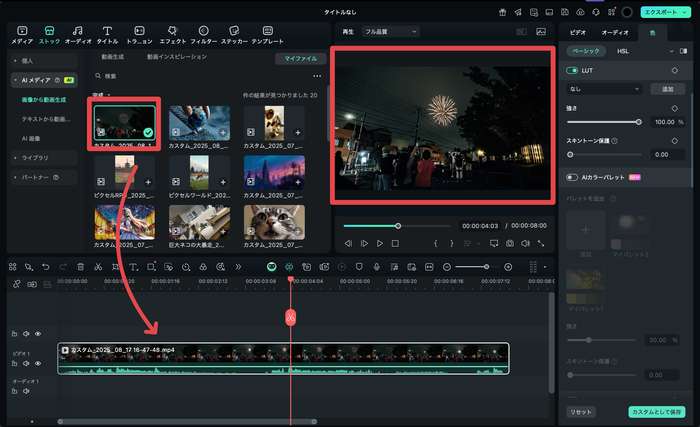Select the crop tool in timeline toolbar
The width and height of the screenshot is (700, 427).
pos(116,267)
